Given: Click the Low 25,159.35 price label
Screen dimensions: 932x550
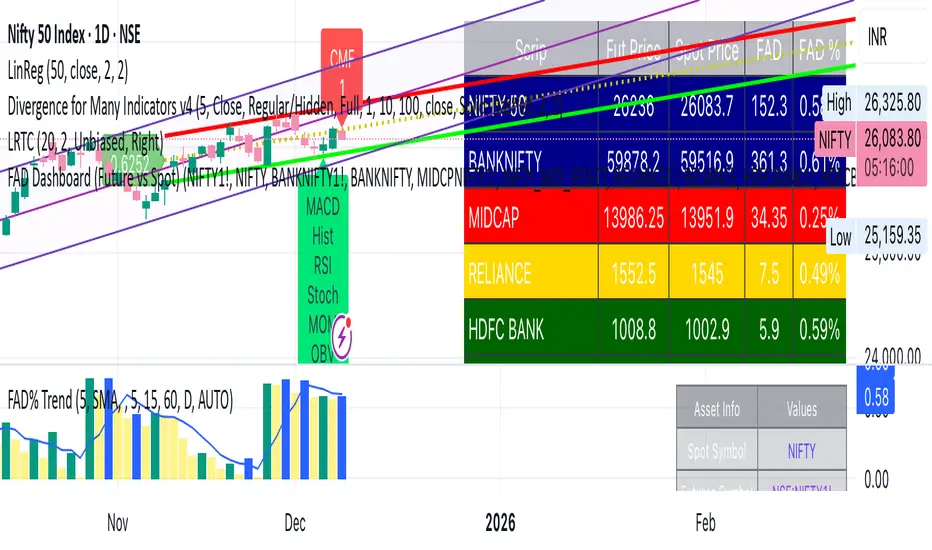Looking at the screenshot, I should [x=876, y=236].
